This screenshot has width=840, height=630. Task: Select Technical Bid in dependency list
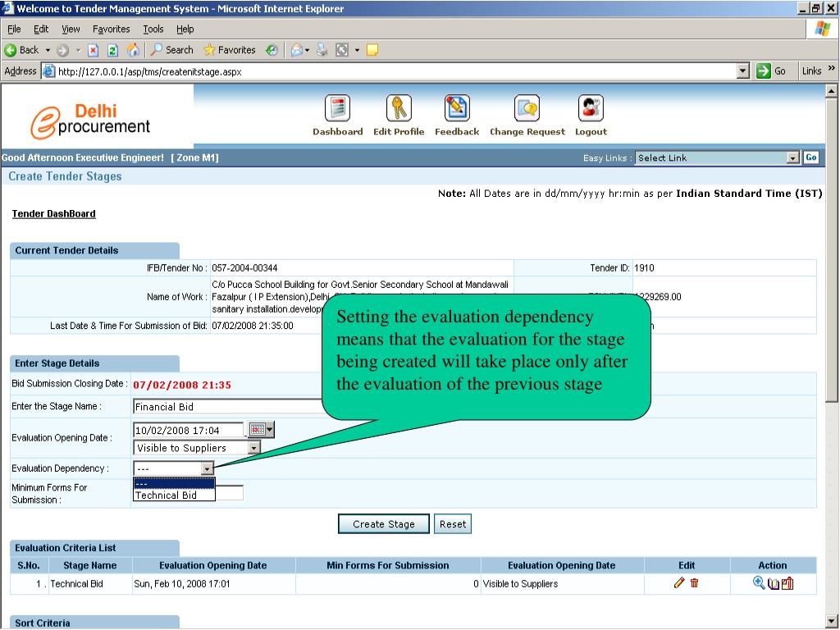coord(174,495)
